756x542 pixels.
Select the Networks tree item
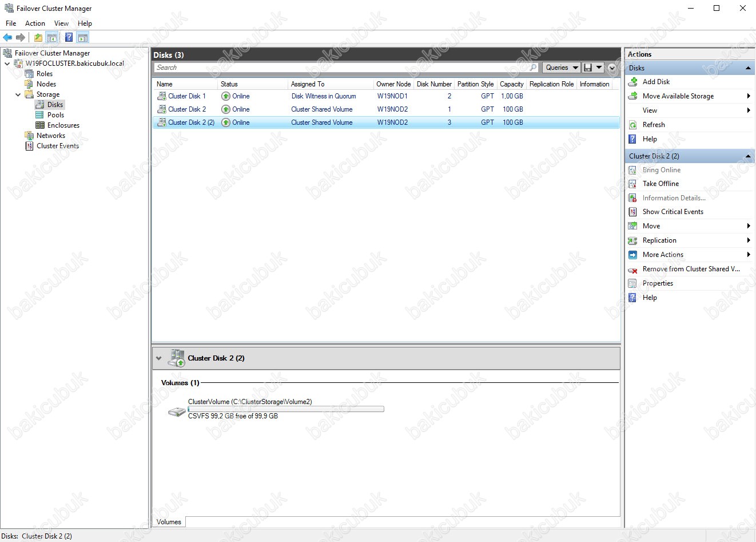pos(50,136)
